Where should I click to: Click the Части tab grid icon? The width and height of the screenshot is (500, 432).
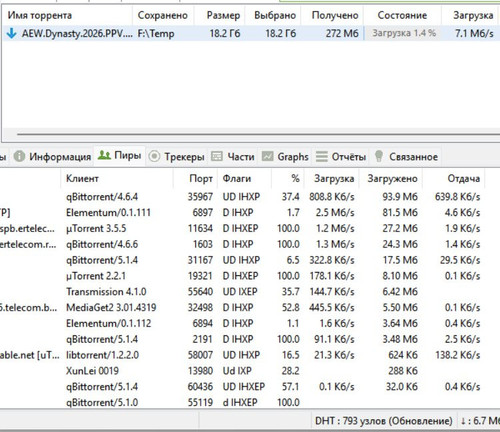coord(217,156)
